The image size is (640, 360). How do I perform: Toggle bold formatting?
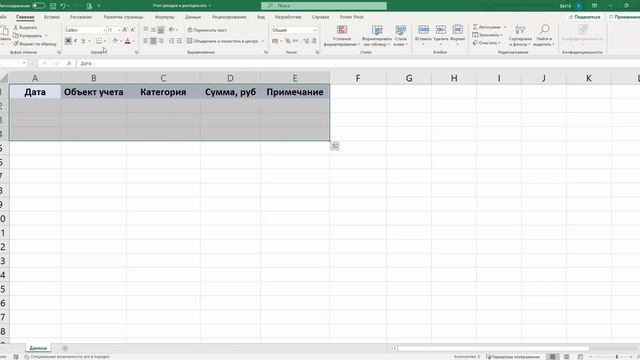(x=68, y=41)
